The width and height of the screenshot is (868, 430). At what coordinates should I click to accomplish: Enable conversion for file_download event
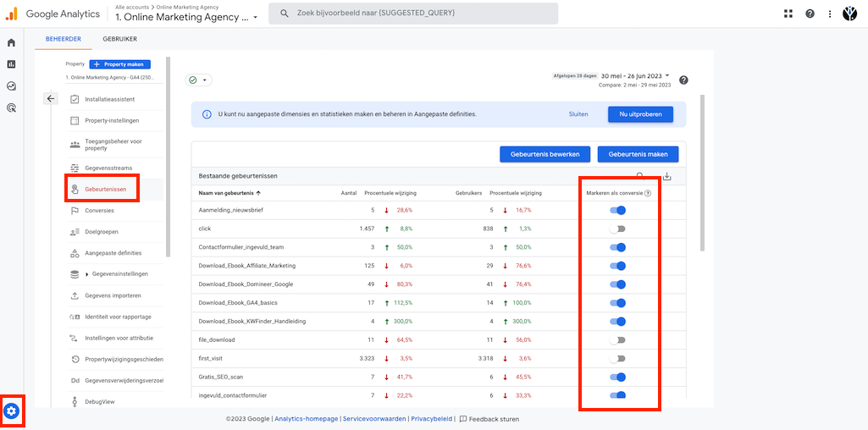click(x=617, y=340)
